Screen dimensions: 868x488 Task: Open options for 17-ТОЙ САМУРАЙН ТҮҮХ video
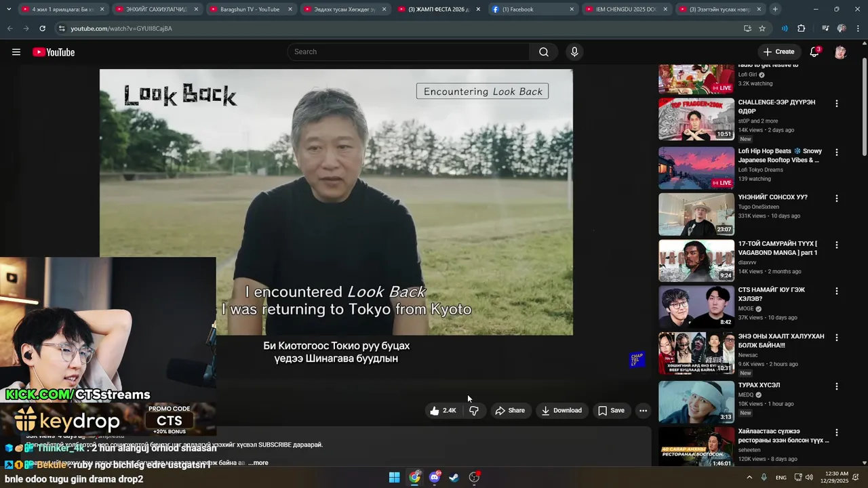(x=836, y=245)
